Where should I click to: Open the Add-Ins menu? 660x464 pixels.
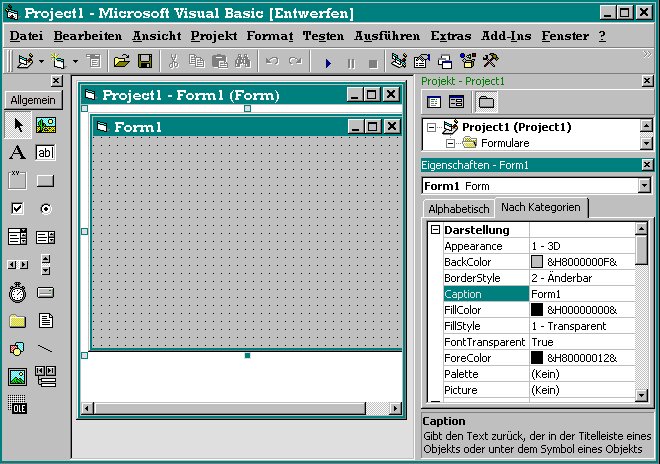point(506,36)
